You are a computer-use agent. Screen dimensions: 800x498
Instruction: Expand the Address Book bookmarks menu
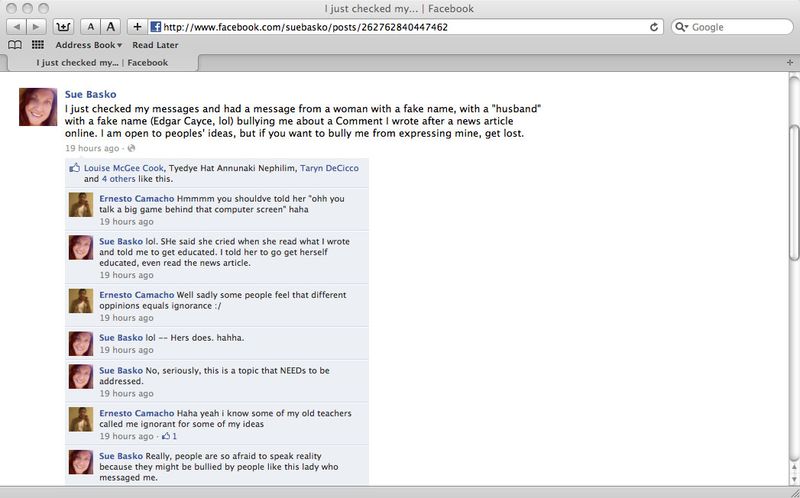click(x=89, y=45)
